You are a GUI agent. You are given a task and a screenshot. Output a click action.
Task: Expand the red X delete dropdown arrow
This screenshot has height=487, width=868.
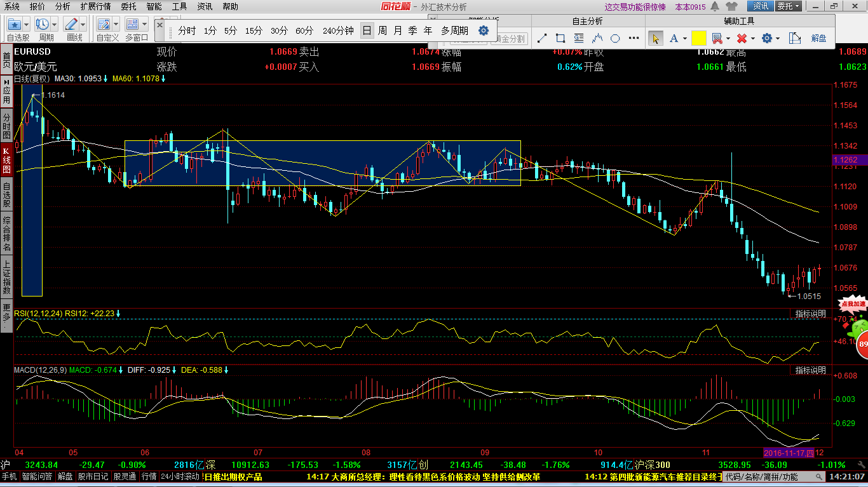[752, 39]
